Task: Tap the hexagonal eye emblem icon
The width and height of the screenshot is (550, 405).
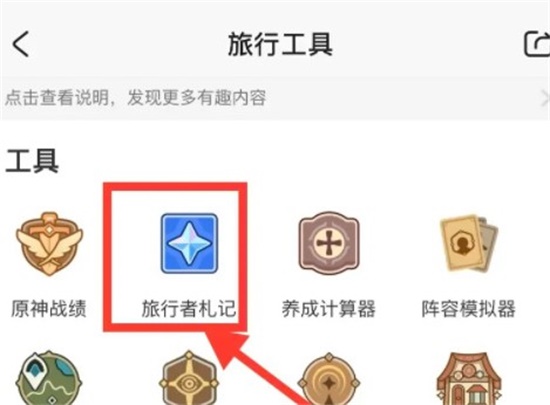Action: tap(189, 378)
